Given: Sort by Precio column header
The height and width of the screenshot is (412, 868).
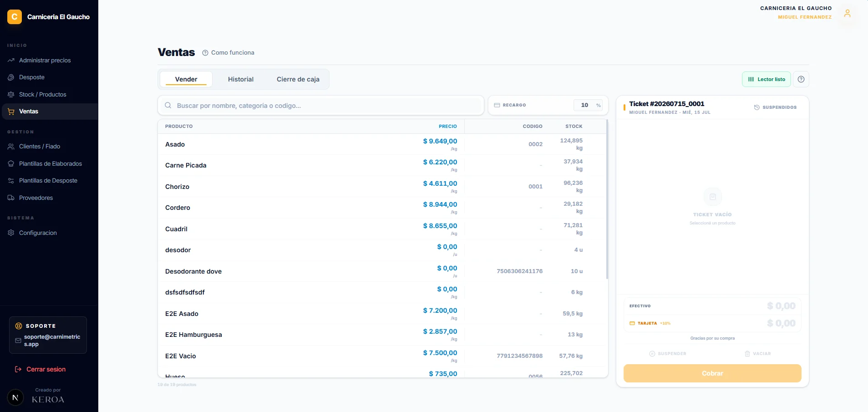Looking at the screenshot, I should pos(448,127).
